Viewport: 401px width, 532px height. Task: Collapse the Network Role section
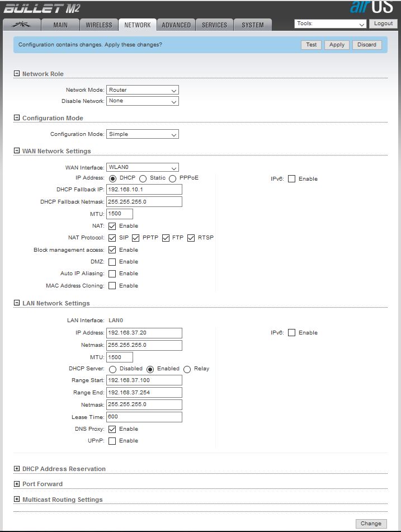click(17, 74)
